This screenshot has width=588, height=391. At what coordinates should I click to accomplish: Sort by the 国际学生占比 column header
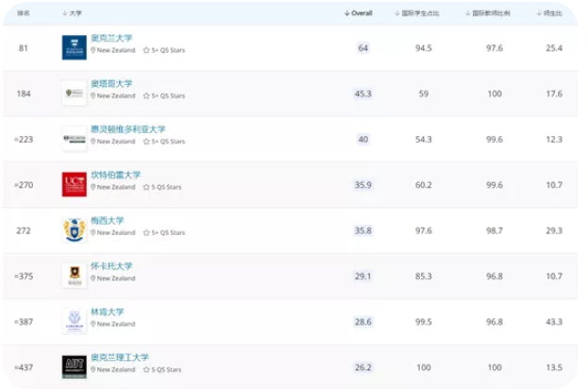point(417,13)
